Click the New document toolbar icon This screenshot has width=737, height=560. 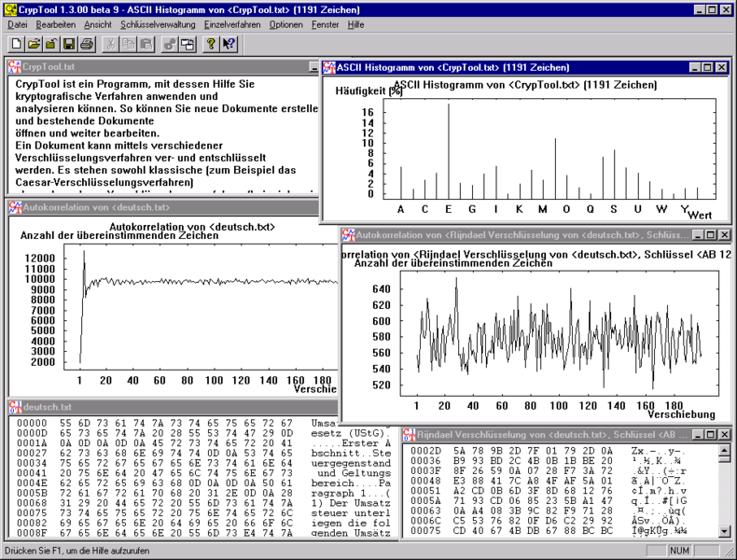(16, 44)
